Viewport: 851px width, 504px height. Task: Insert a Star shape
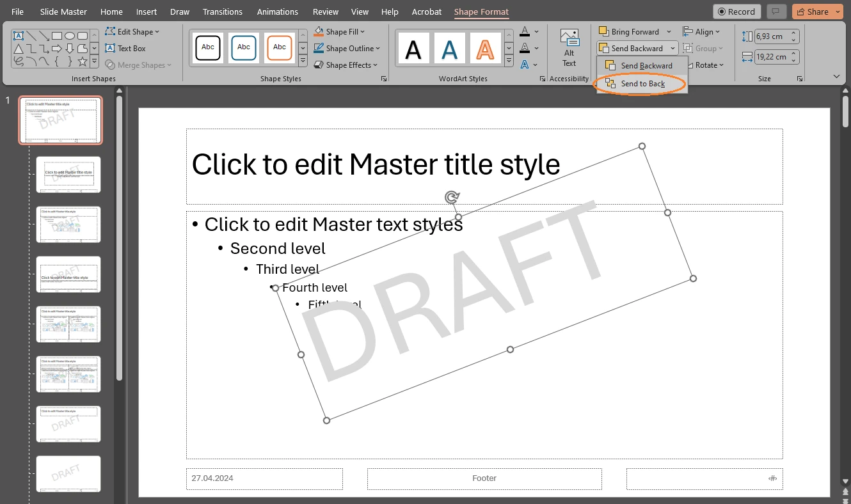82,61
